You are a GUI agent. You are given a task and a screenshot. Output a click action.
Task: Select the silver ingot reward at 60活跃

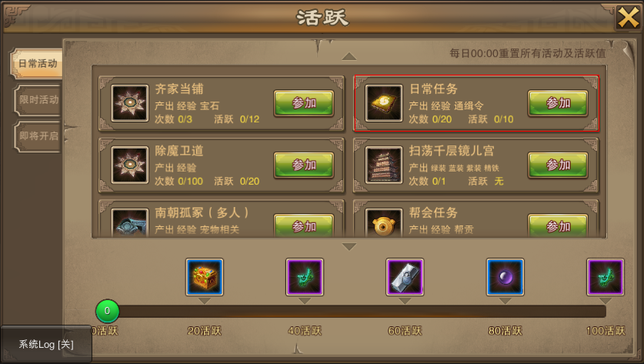(x=405, y=277)
